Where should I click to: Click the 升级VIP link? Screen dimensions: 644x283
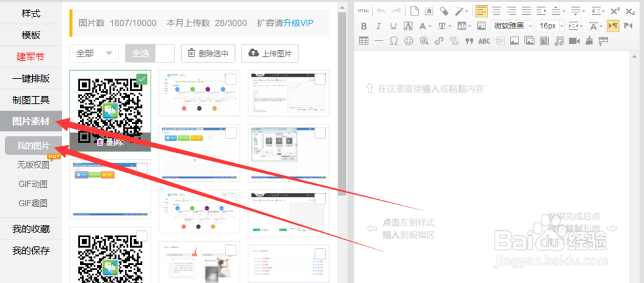point(298,23)
